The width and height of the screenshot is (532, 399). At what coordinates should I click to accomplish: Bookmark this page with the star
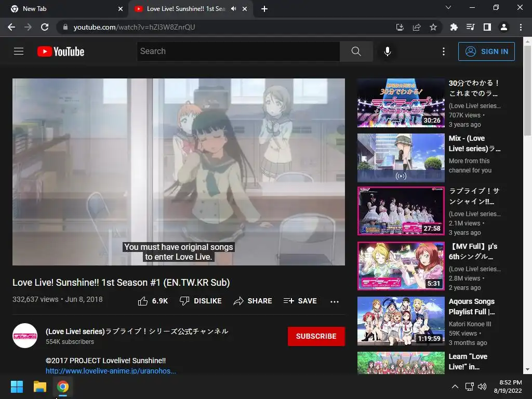pos(433,27)
